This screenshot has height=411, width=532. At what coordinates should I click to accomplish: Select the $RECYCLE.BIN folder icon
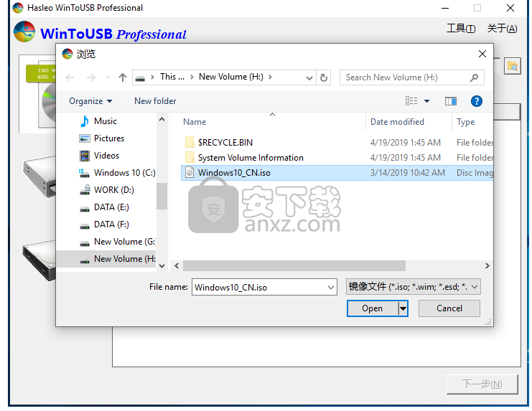(x=190, y=142)
